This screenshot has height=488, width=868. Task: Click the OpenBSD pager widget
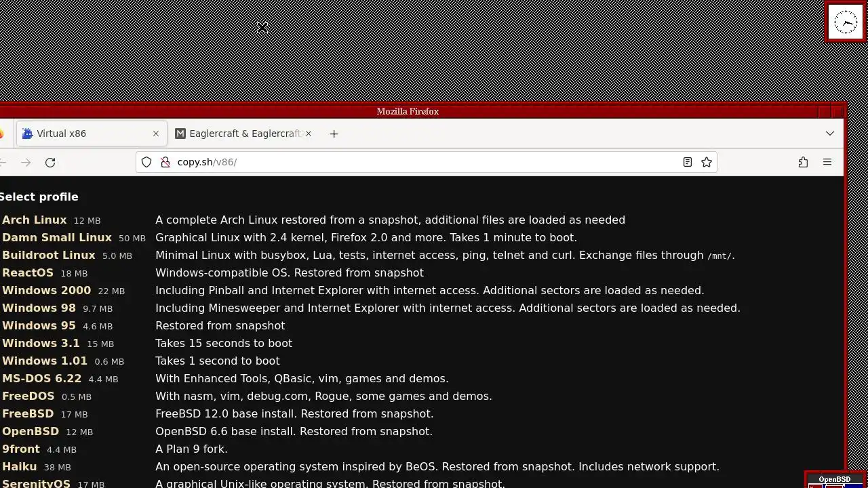[x=836, y=480]
